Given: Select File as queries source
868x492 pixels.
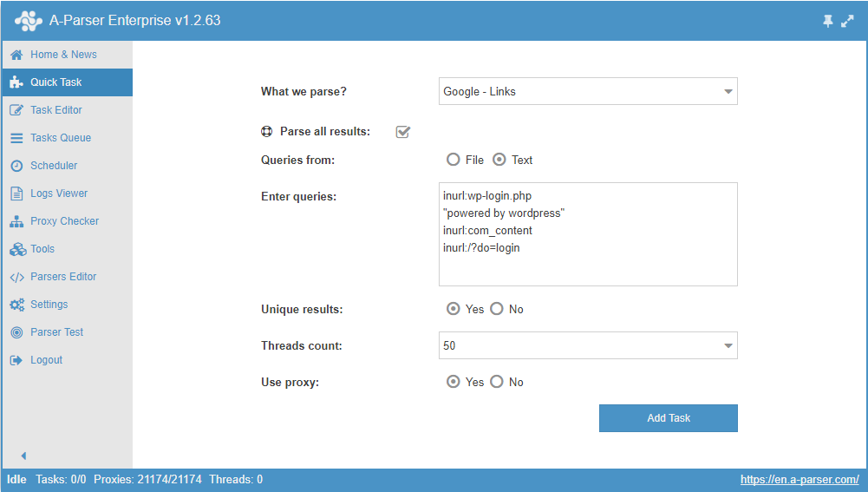Looking at the screenshot, I should 453,160.
